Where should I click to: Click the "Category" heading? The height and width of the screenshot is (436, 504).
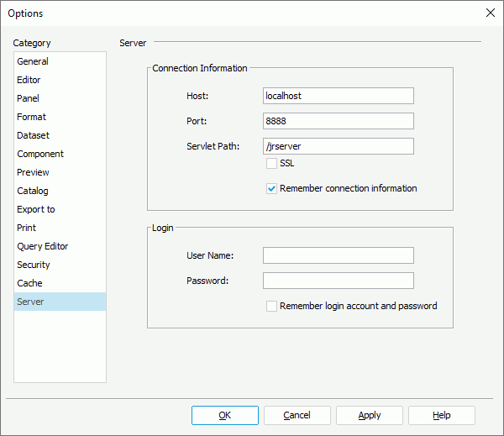[32, 43]
